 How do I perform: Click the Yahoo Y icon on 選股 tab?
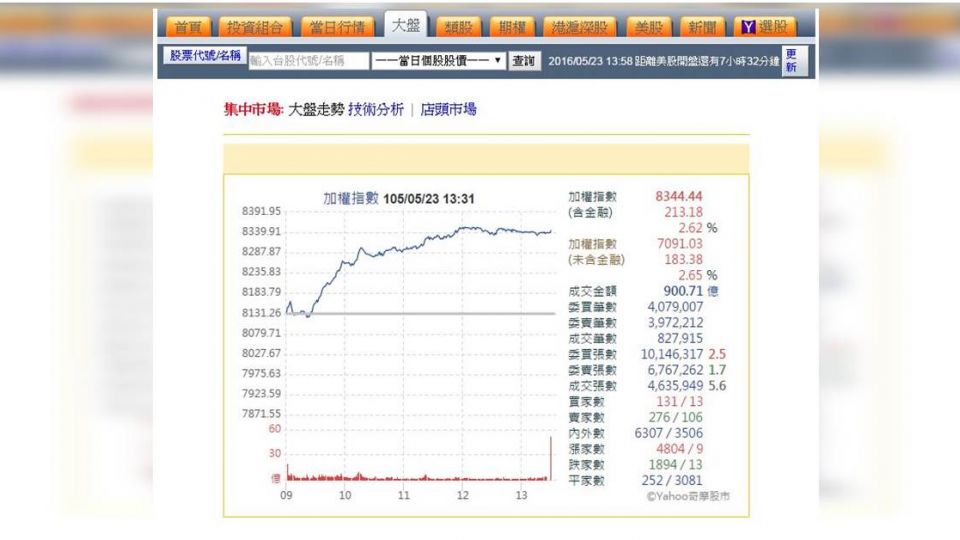pos(747,27)
